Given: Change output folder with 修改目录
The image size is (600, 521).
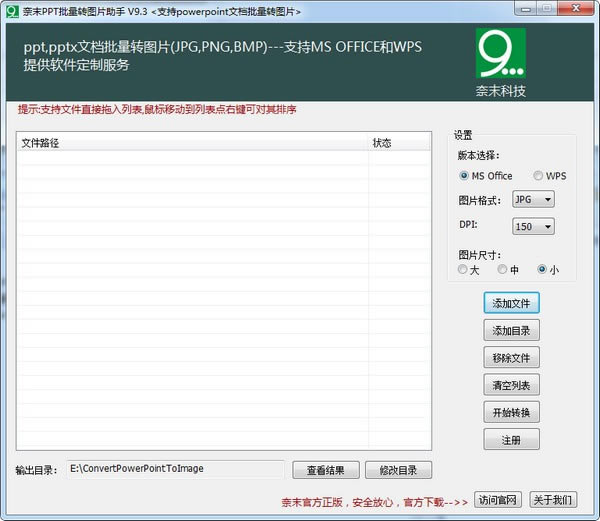Looking at the screenshot, I should pos(399,470).
